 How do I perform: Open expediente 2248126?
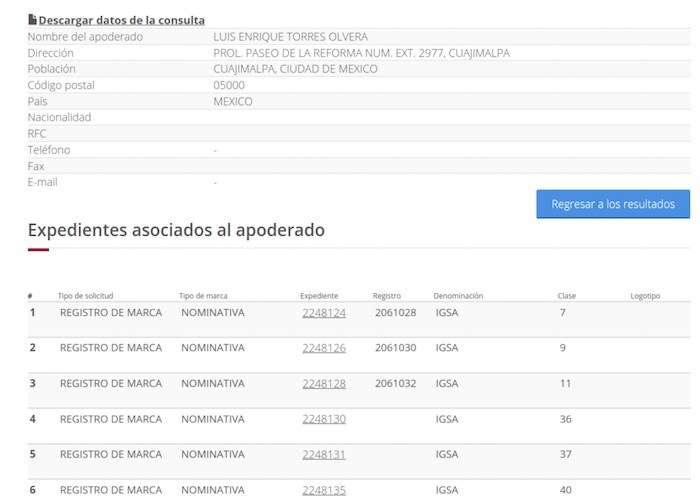[x=324, y=348]
